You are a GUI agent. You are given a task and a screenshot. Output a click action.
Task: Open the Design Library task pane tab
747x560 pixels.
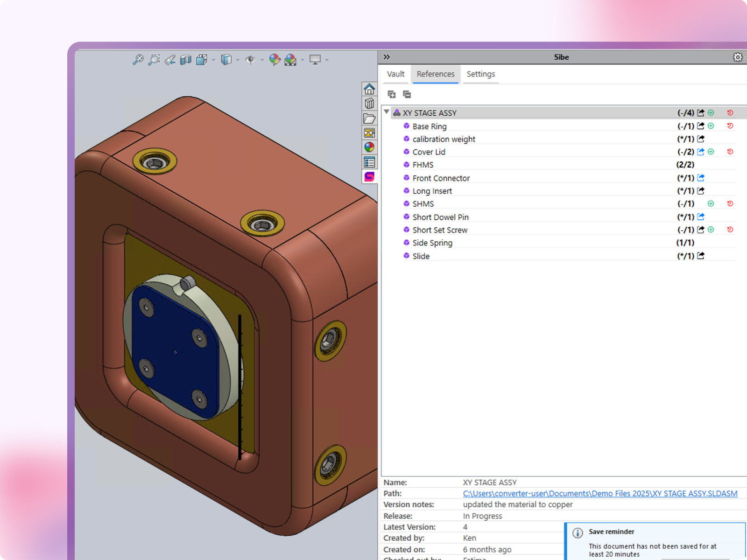pos(369,104)
